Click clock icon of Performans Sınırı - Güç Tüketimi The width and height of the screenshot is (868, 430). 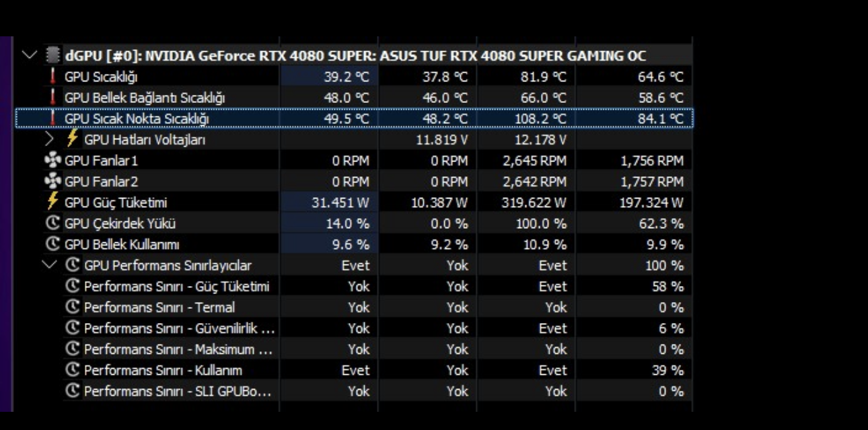click(73, 286)
